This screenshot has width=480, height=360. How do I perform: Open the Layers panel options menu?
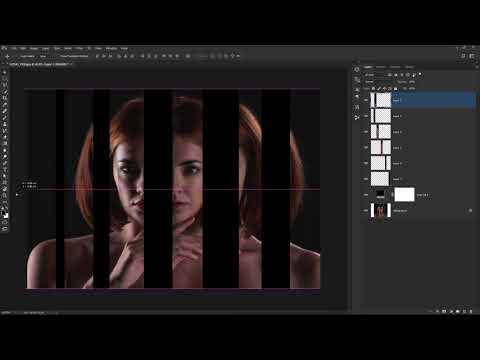pos(476,67)
